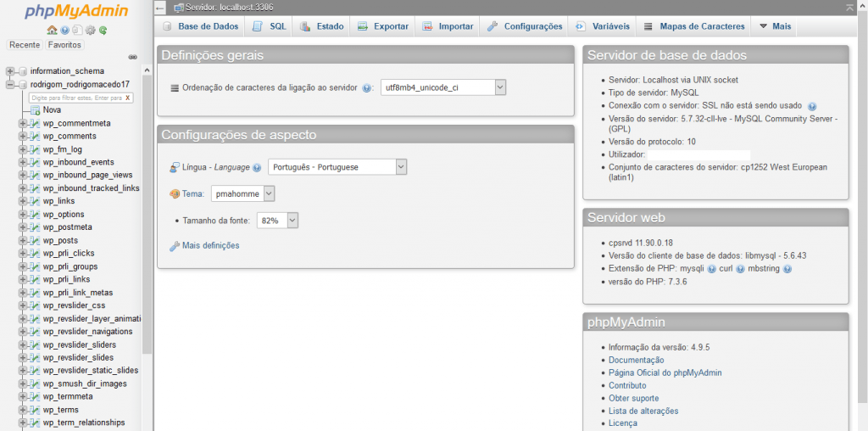Click the gear settings icon in navigation panel
The width and height of the screenshot is (868, 431).
91,31
